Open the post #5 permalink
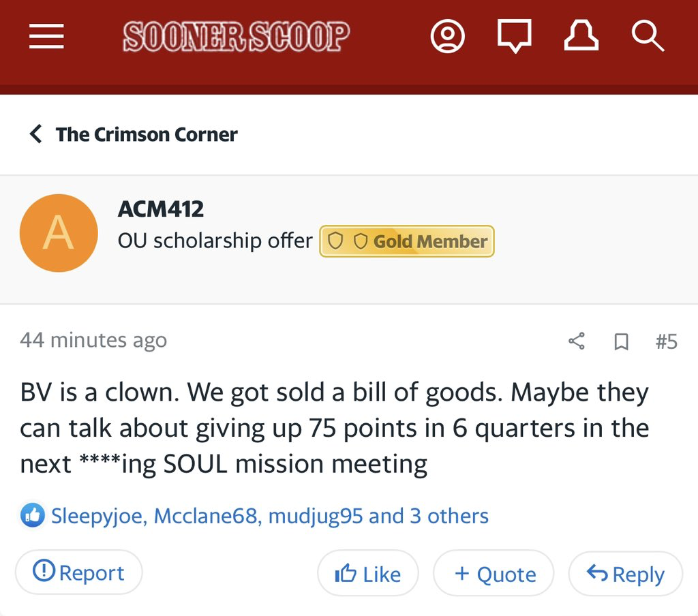This screenshot has height=616, width=698. 666,341
